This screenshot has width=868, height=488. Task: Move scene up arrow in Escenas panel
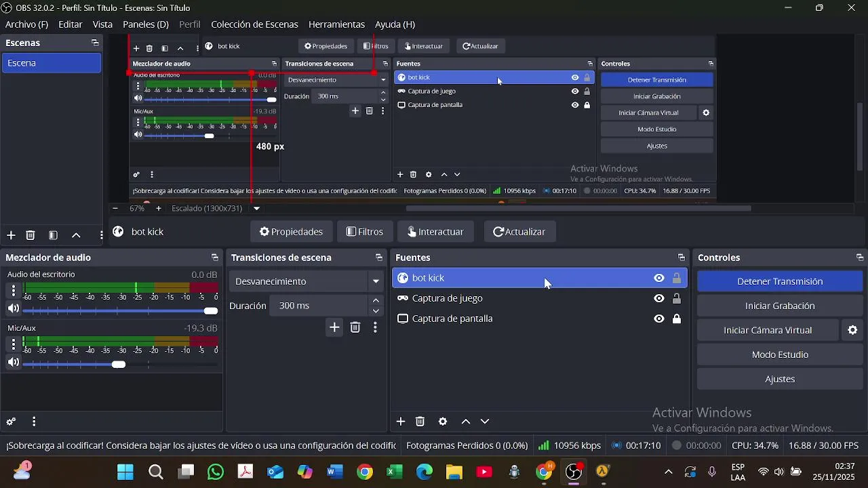point(76,235)
